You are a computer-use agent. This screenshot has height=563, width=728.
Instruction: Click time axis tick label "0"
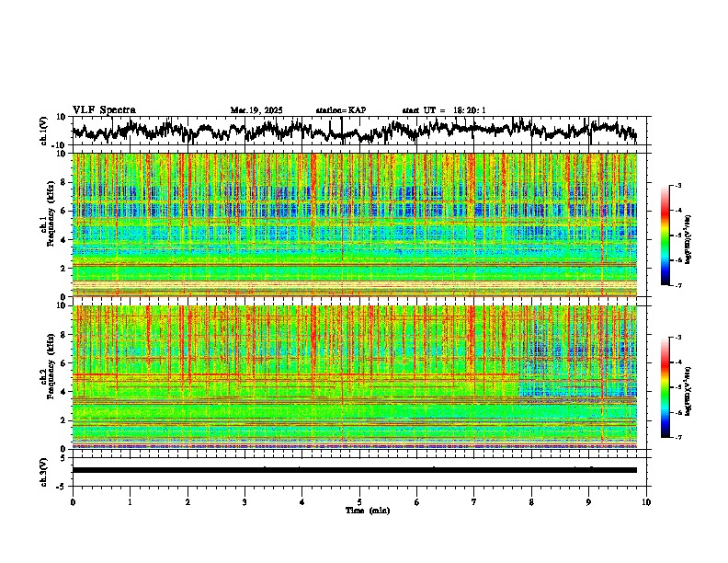[73, 502]
